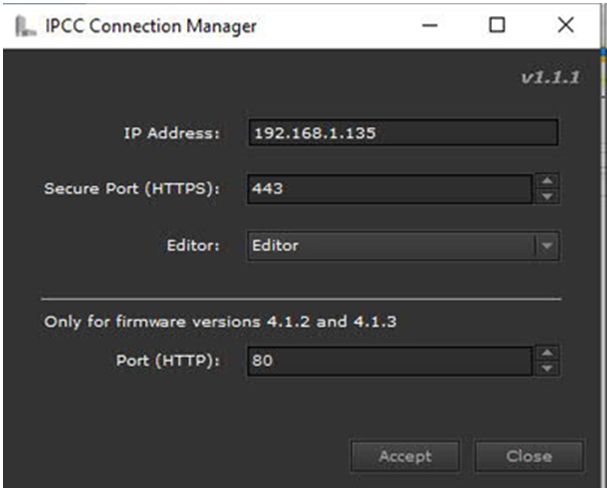Open the Editor combo box showing 'Editor'
Image resolution: width=607 pixels, height=488 pixels.
[x=403, y=246]
